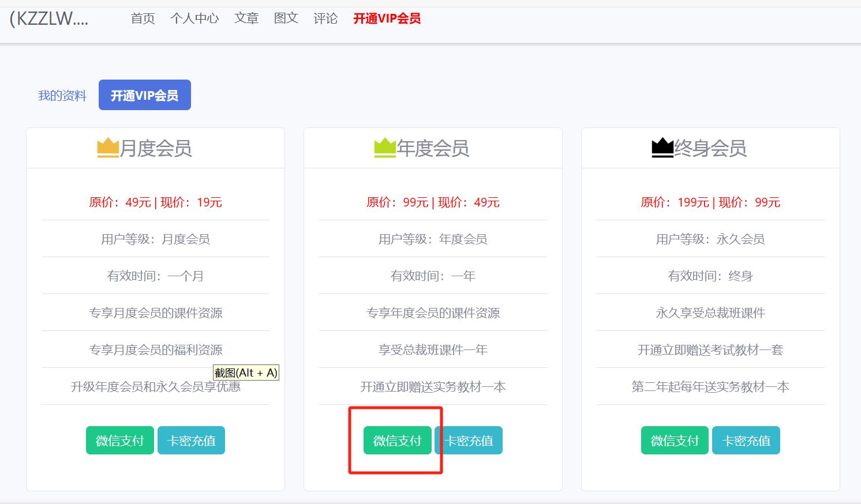Click the price text 原价：99元 | 现价：49元
The image size is (861, 504).
pyautogui.click(x=433, y=202)
